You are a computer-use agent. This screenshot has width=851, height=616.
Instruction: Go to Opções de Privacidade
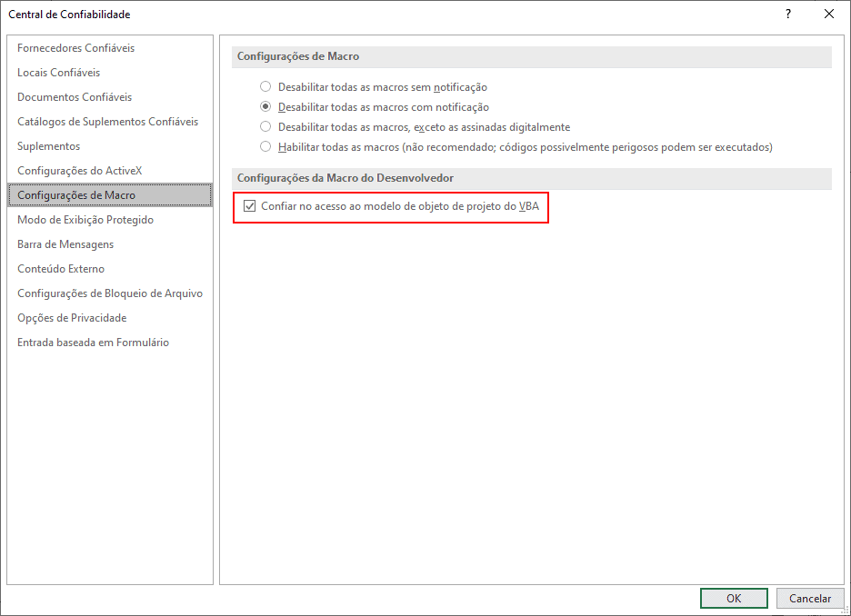tap(72, 318)
